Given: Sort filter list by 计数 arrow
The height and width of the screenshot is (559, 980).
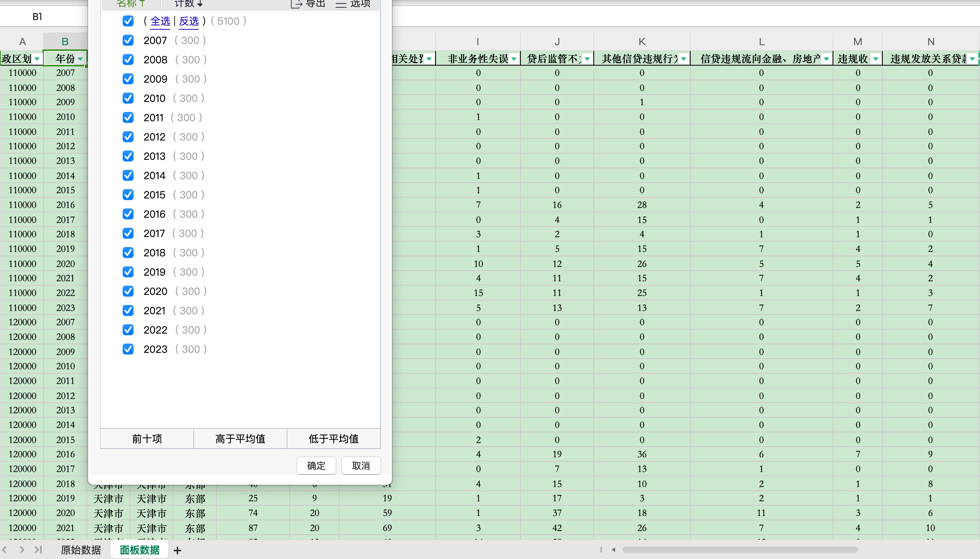Looking at the screenshot, I should (x=200, y=4).
